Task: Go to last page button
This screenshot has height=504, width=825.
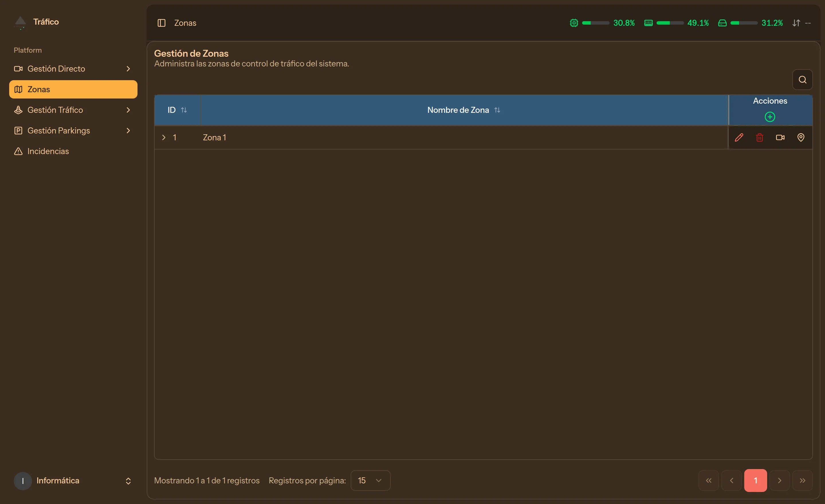Action: click(x=802, y=480)
